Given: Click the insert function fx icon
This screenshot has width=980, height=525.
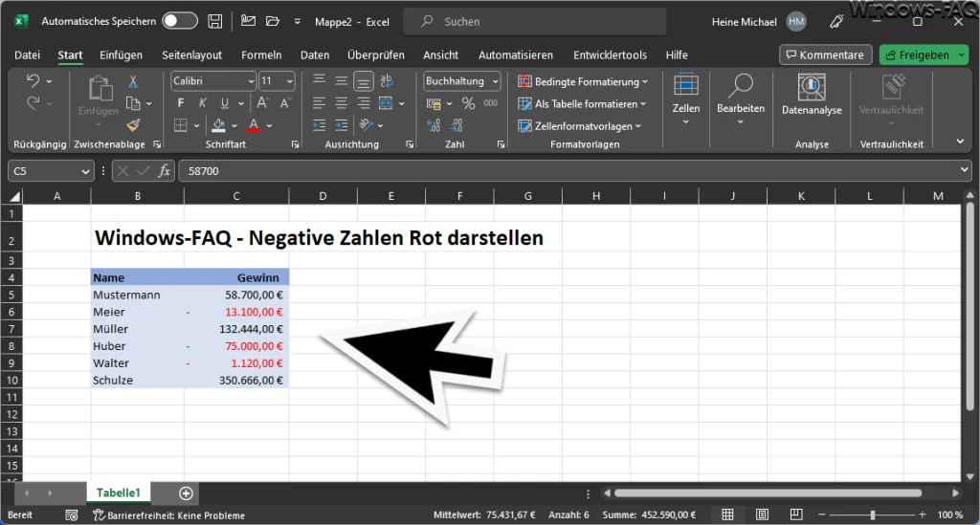Looking at the screenshot, I should coord(165,171).
